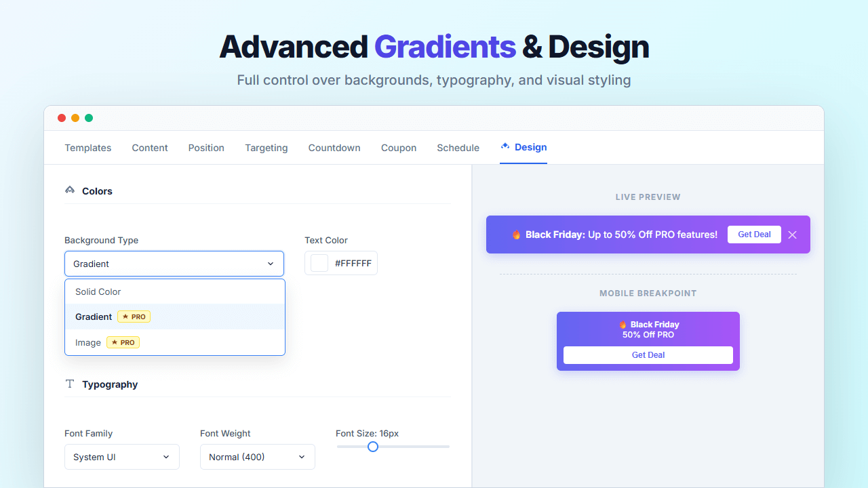Click the Typography section T icon

pos(70,384)
